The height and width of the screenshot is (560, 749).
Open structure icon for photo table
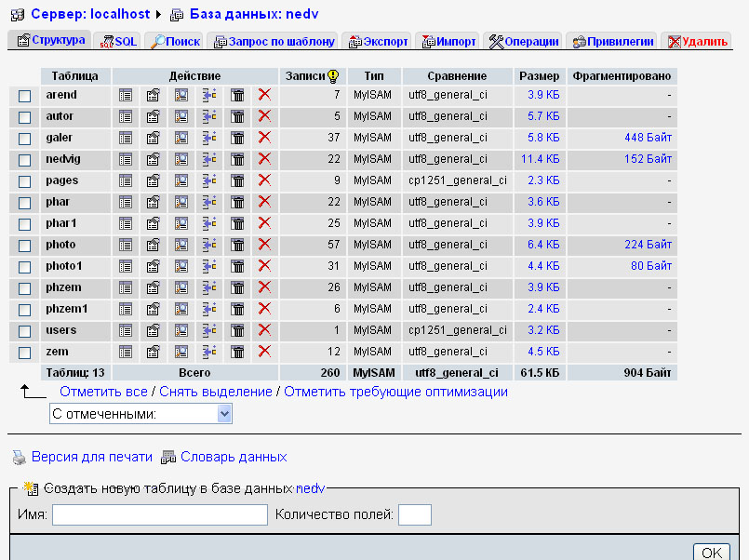[x=153, y=245]
